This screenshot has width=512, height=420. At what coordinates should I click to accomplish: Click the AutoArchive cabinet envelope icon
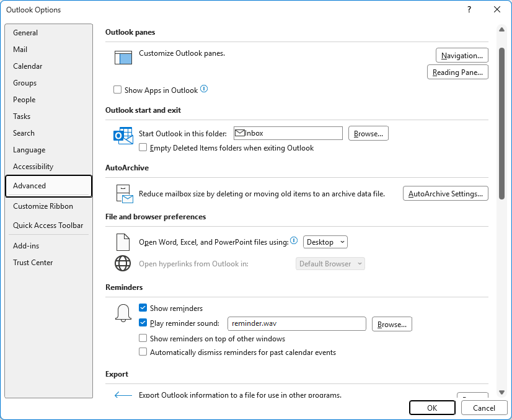point(125,194)
